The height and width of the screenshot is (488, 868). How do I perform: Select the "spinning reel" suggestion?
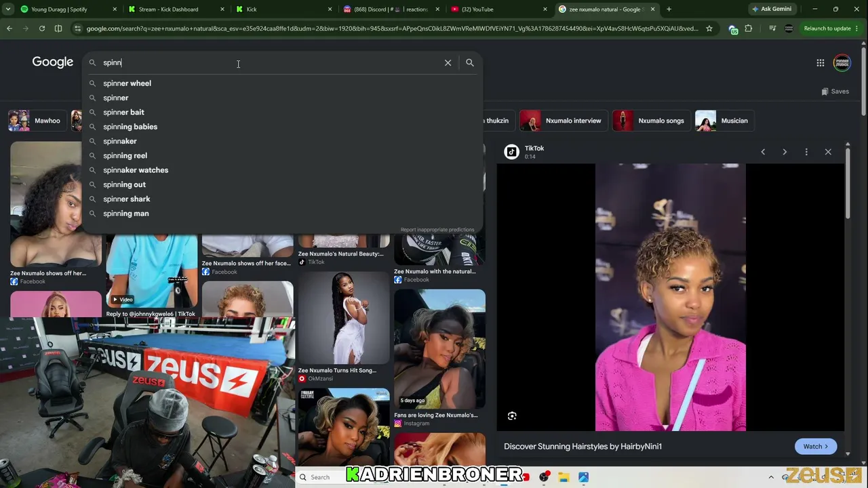(282, 156)
